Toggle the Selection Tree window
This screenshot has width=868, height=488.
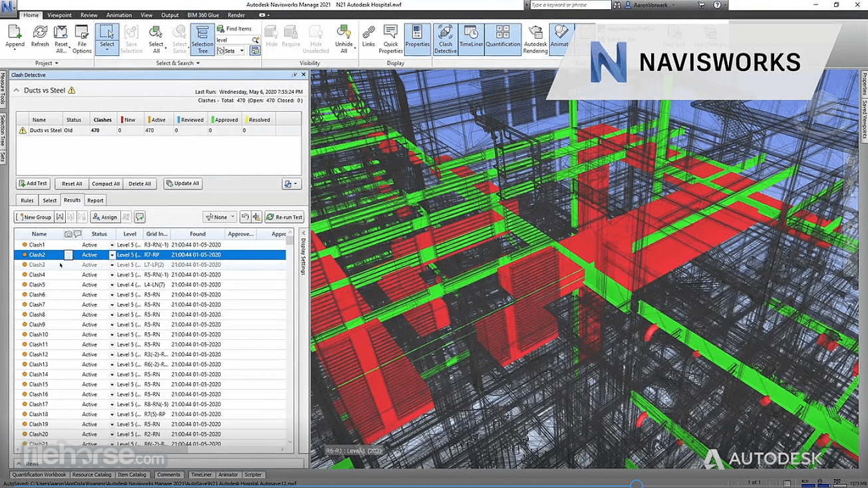pyautogui.click(x=202, y=39)
